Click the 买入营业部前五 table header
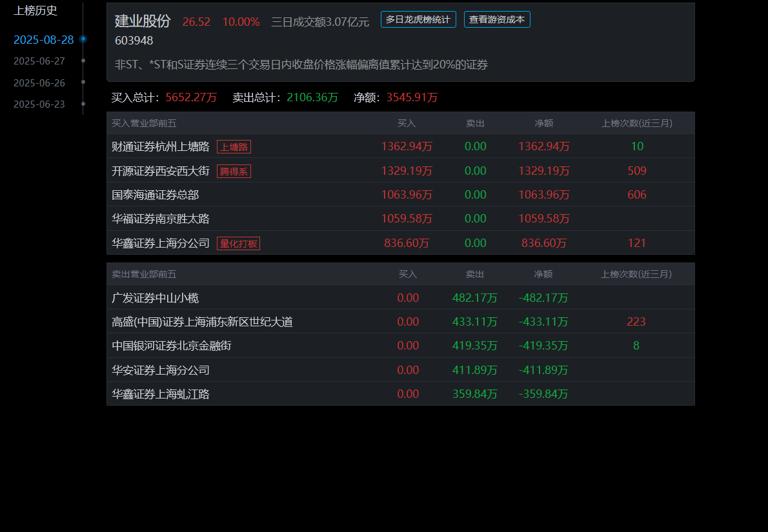The width and height of the screenshot is (768, 532). point(144,123)
